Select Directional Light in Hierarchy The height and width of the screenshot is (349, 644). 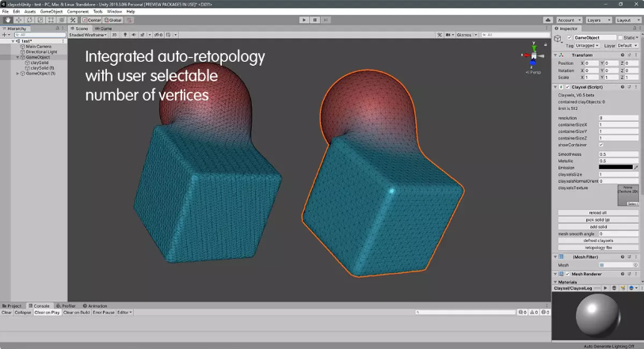pyautogui.click(x=41, y=51)
